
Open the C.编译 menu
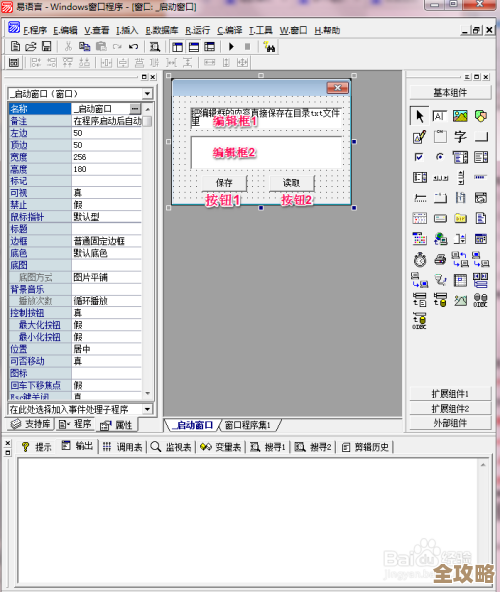(x=230, y=31)
